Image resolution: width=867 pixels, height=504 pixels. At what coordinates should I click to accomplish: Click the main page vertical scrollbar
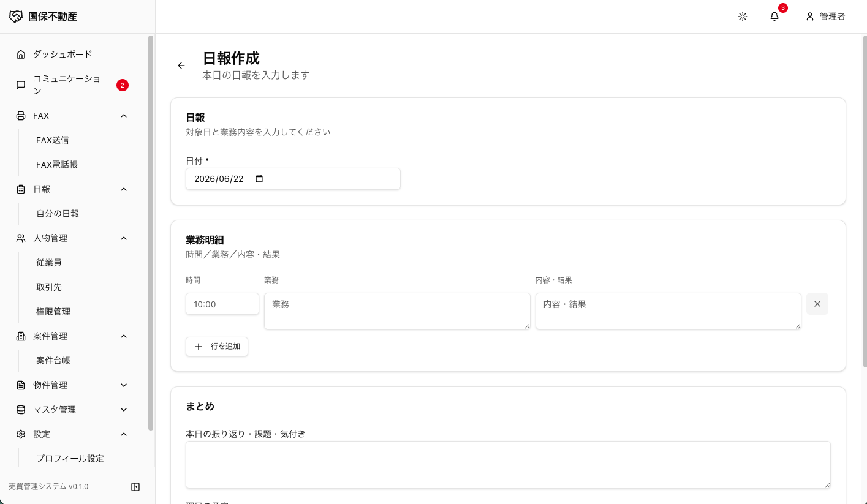pyautogui.click(x=864, y=201)
